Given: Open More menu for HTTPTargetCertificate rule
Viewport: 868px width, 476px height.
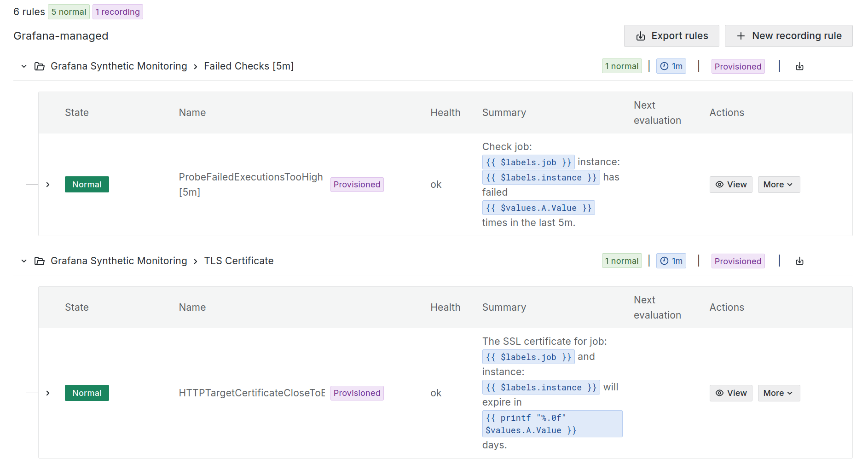Looking at the screenshot, I should tap(778, 393).
